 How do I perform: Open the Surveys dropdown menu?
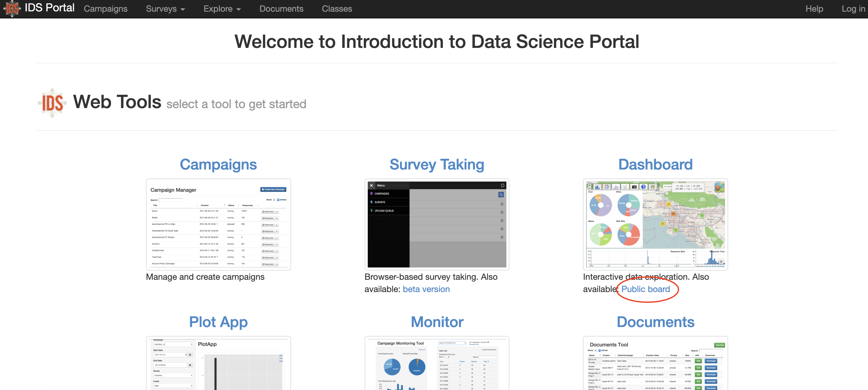165,9
